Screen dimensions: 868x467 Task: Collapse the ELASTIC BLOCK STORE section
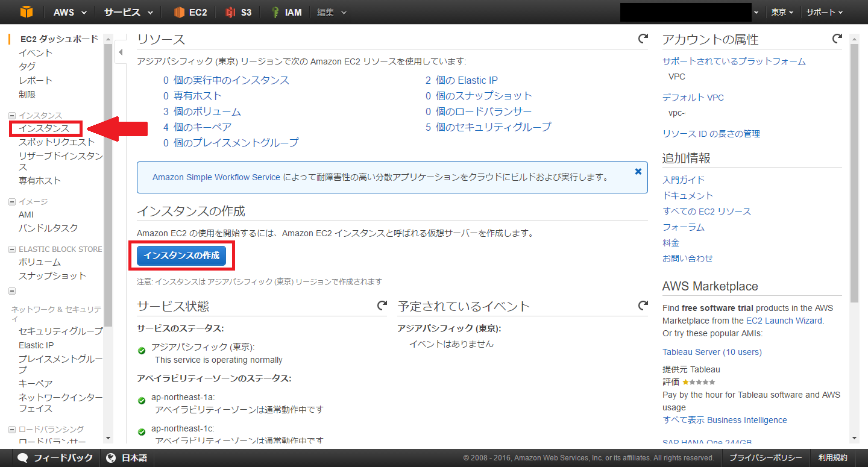coord(12,249)
